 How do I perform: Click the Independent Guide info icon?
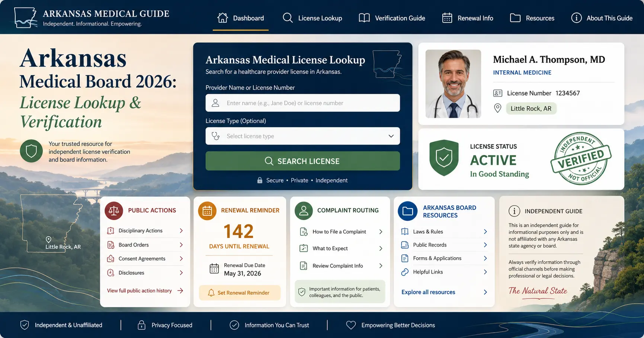coord(514,211)
